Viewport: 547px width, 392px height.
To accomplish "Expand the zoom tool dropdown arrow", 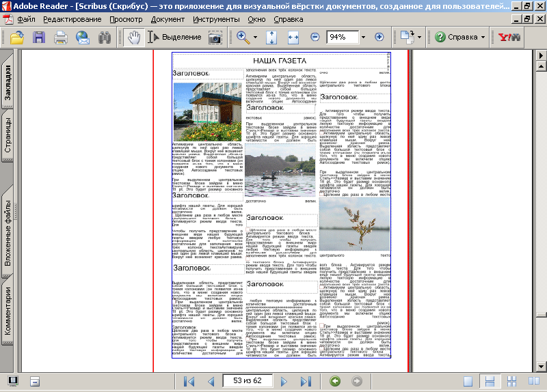I will tap(255, 37).
